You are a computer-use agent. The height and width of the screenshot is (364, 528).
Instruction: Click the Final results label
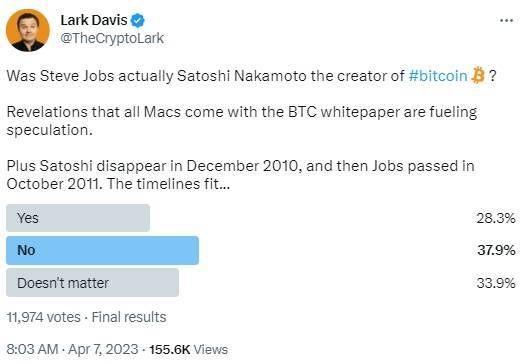pyautogui.click(x=129, y=317)
